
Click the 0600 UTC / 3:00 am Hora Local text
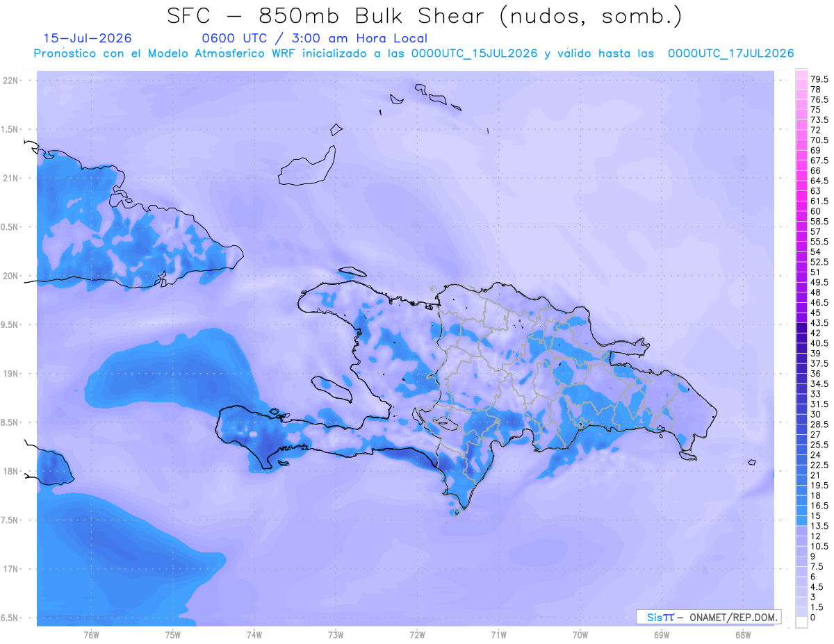click(x=315, y=38)
